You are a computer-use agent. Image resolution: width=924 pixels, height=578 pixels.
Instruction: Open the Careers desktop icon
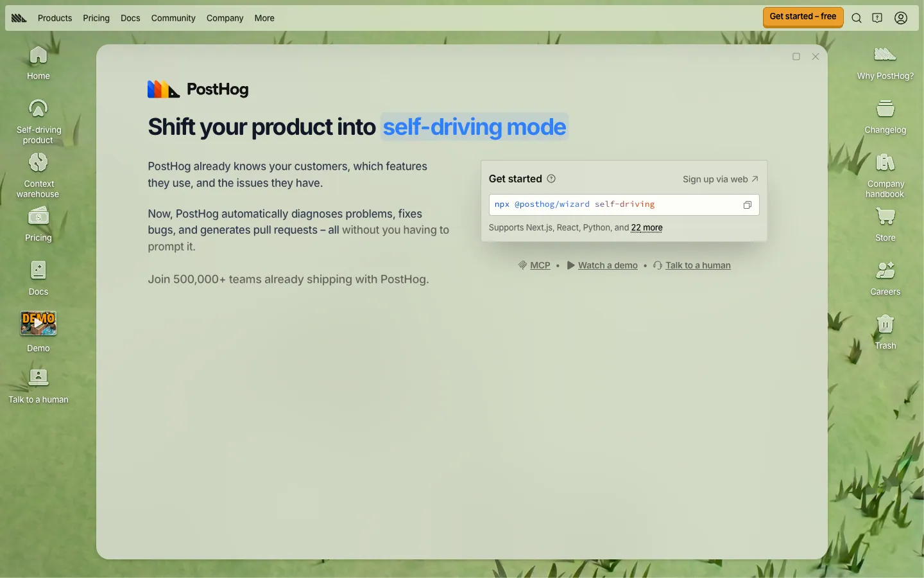[x=886, y=278]
